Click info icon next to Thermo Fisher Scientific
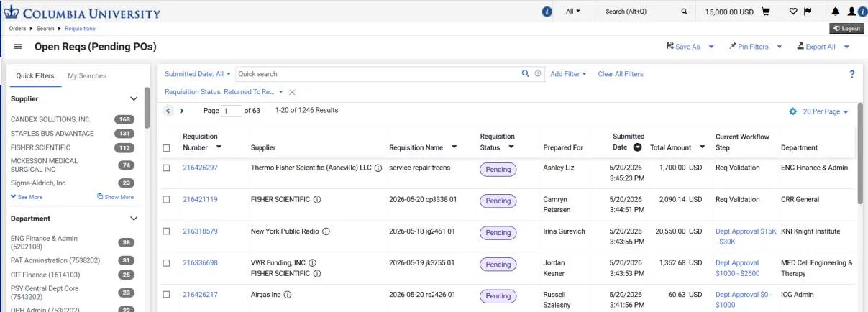The image size is (868, 312). click(378, 168)
